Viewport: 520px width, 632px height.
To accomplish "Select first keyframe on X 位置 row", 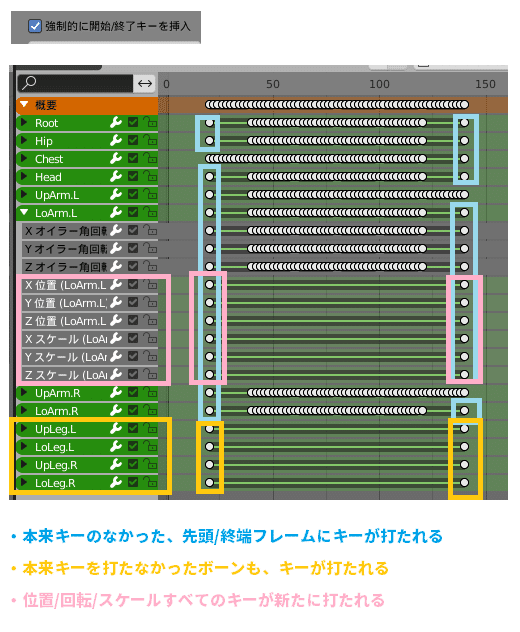I will 209,285.
